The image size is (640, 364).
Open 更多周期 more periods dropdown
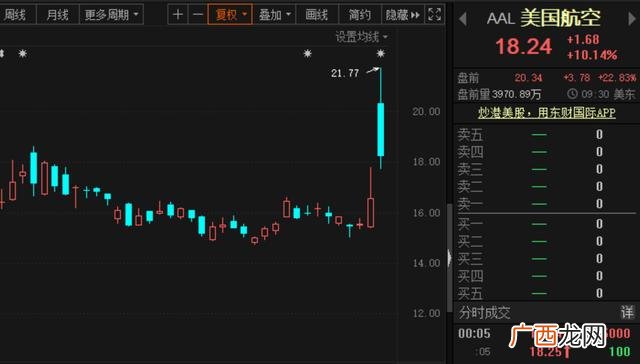(111, 15)
